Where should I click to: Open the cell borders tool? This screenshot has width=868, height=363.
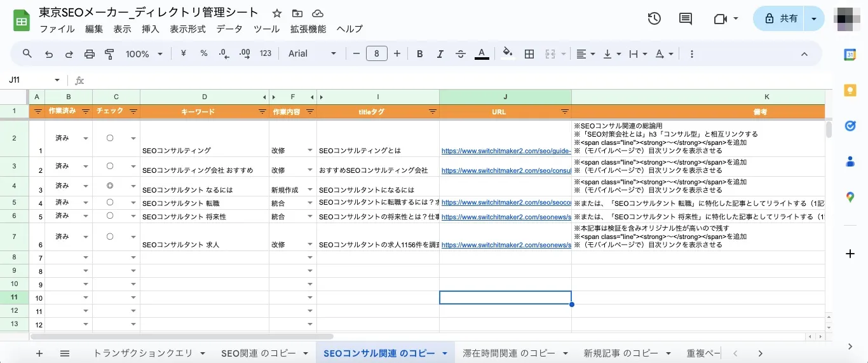click(529, 54)
